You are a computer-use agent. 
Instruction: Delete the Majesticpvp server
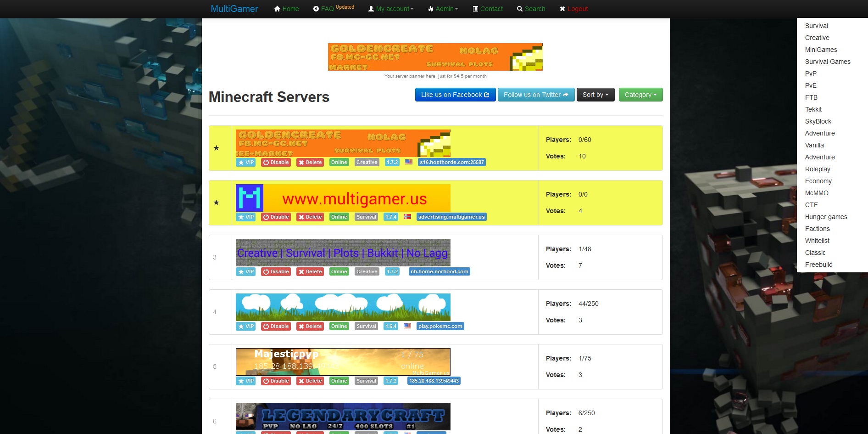[x=310, y=381]
